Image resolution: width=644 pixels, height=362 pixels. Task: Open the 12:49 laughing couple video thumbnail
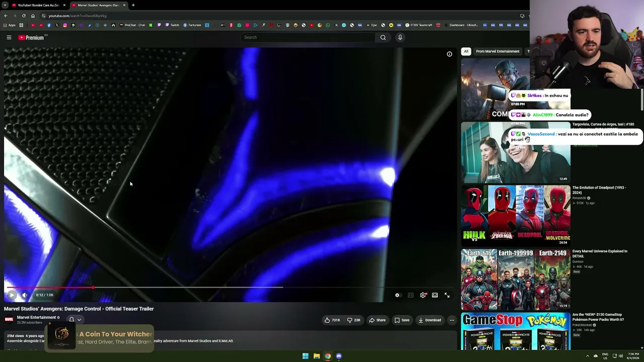click(x=516, y=152)
